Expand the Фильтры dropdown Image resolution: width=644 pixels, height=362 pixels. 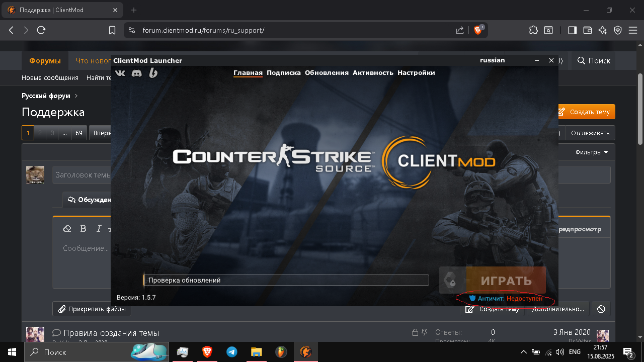592,152
